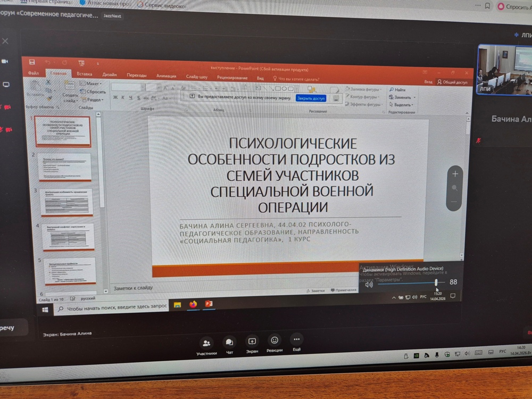Image resolution: width=532 pixels, height=399 pixels.
Task: Click the Общий доступ share button
Action: [x=452, y=82]
